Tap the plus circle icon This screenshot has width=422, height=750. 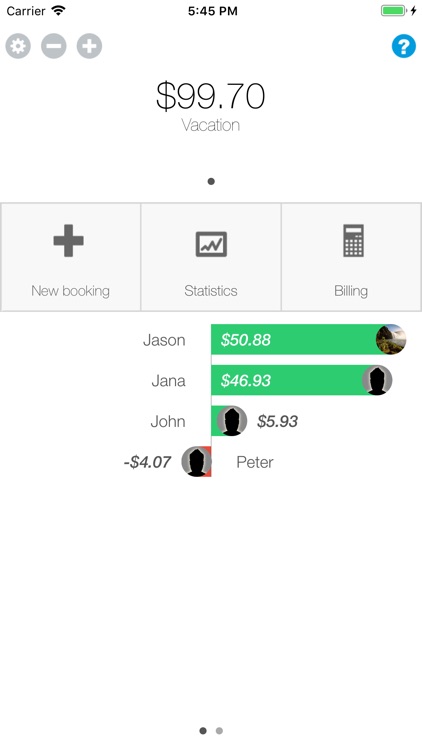coord(89,46)
